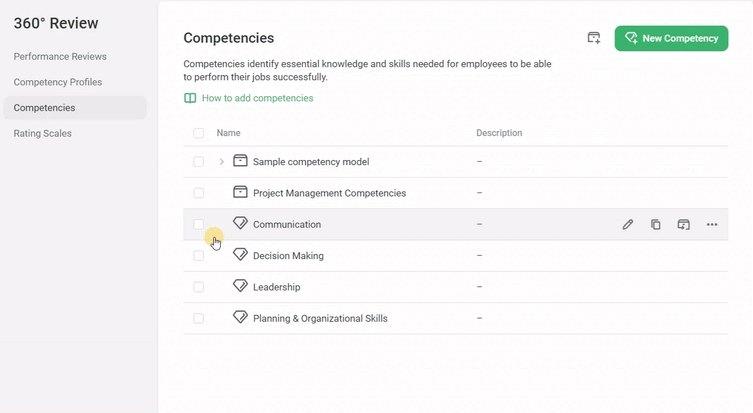
Task: Open Performance Reviews in the sidebar
Action: point(60,57)
